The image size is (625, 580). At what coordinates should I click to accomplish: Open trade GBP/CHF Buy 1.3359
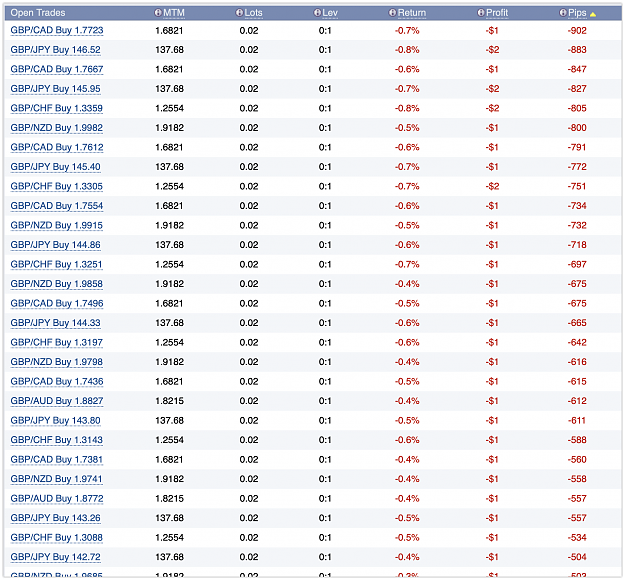(x=57, y=108)
